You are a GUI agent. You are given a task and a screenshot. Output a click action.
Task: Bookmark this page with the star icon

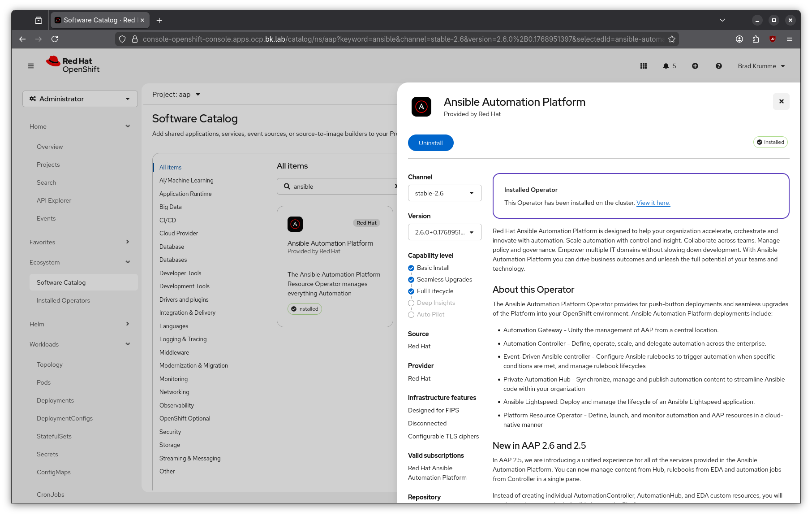(672, 39)
